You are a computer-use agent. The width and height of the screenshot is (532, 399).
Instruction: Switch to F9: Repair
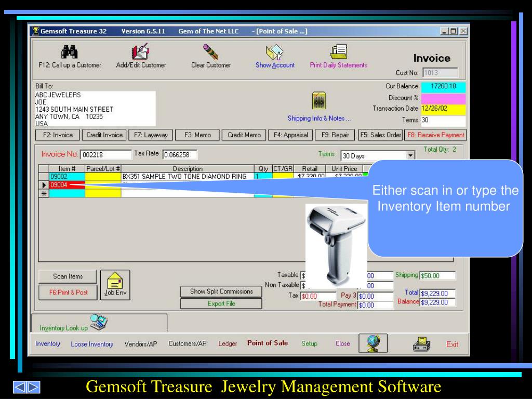tap(335, 135)
